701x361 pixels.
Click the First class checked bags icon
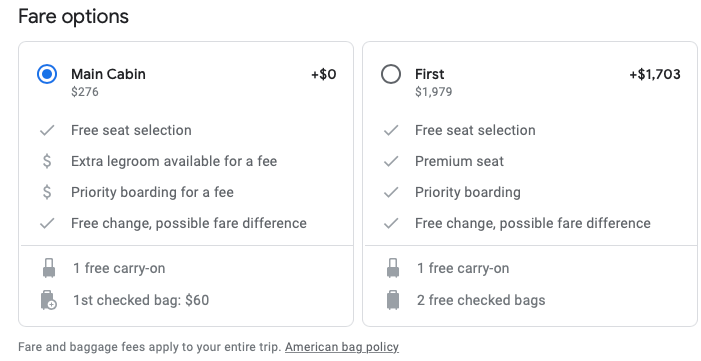pyautogui.click(x=393, y=300)
